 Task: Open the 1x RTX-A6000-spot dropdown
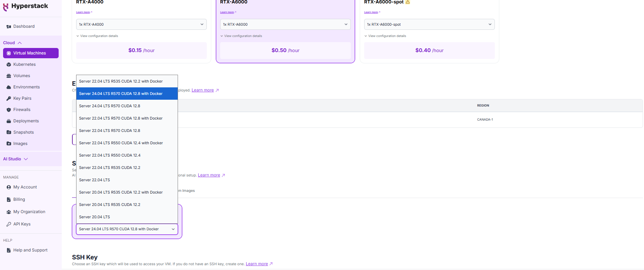point(429,24)
